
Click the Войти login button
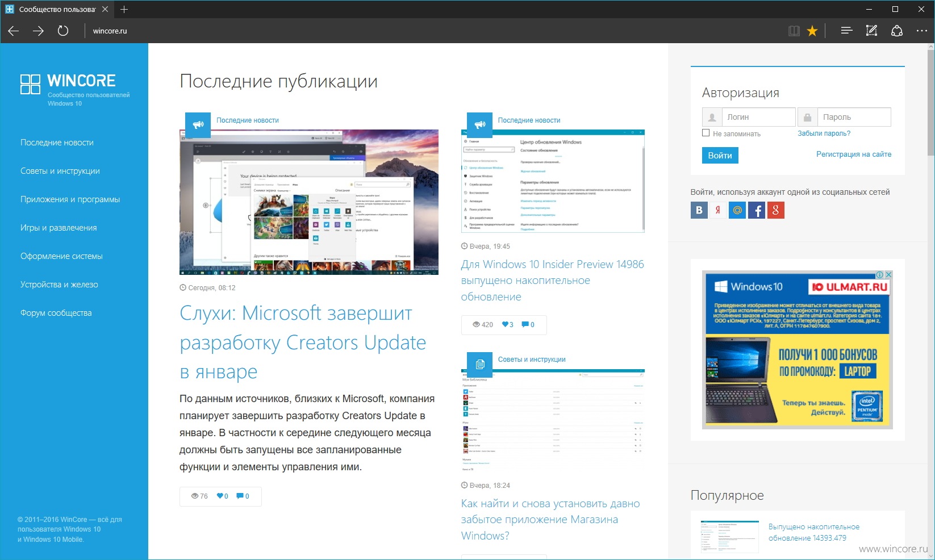click(720, 156)
